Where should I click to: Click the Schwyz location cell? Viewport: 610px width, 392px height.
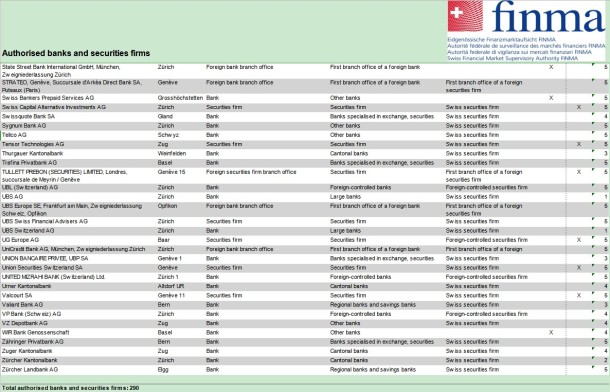tap(168, 135)
